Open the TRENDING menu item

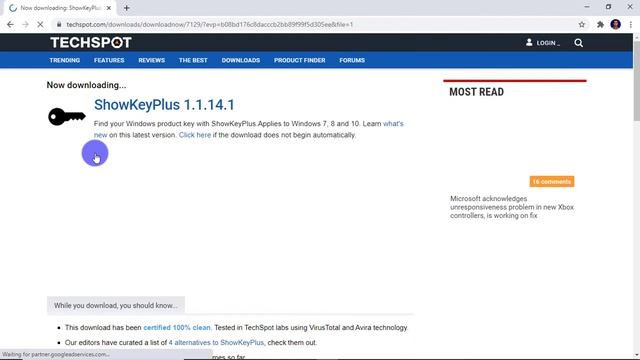(64, 60)
